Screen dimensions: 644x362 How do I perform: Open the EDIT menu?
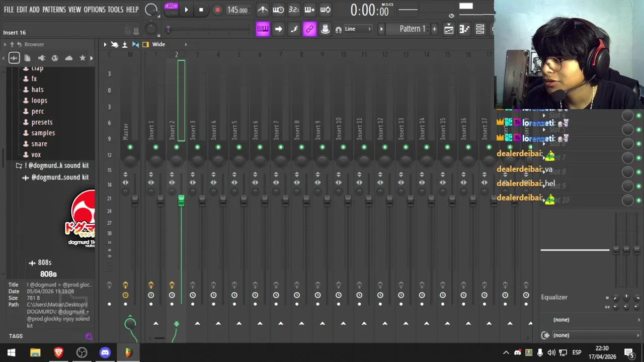click(22, 10)
